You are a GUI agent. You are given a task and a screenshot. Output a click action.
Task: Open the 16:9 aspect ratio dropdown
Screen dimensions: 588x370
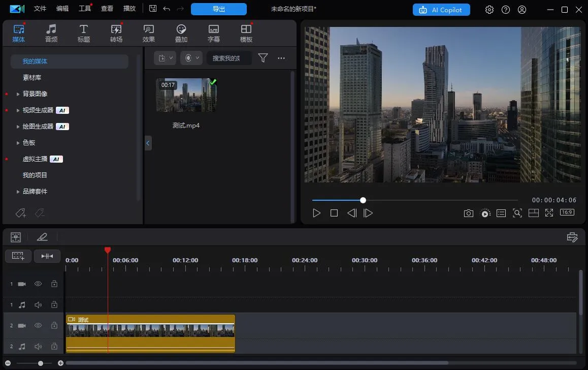point(567,213)
